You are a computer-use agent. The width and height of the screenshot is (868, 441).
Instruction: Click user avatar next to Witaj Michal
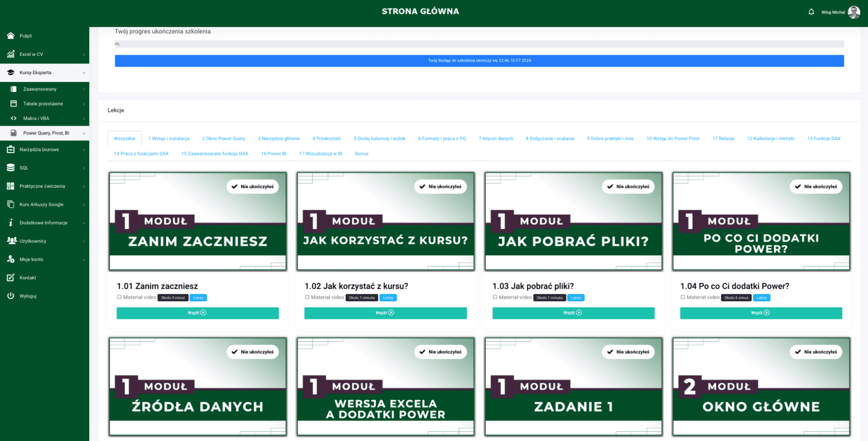[854, 12]
